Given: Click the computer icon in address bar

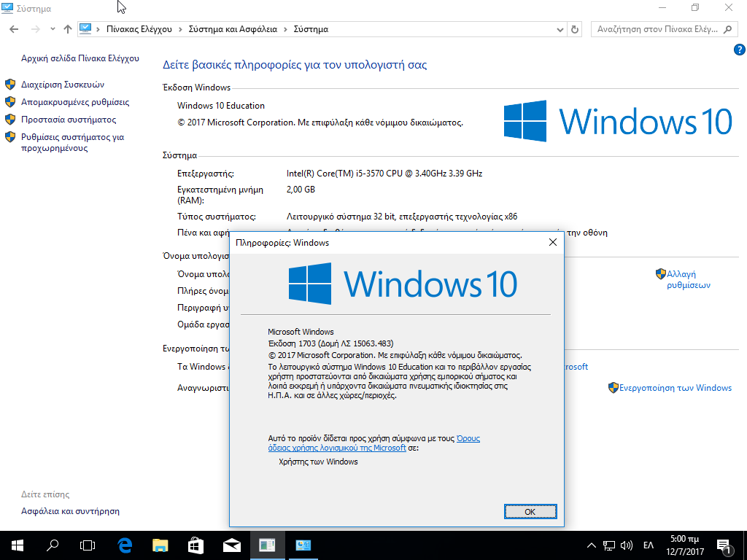Looking at the screenshot, I should click(x=85, y=29).
